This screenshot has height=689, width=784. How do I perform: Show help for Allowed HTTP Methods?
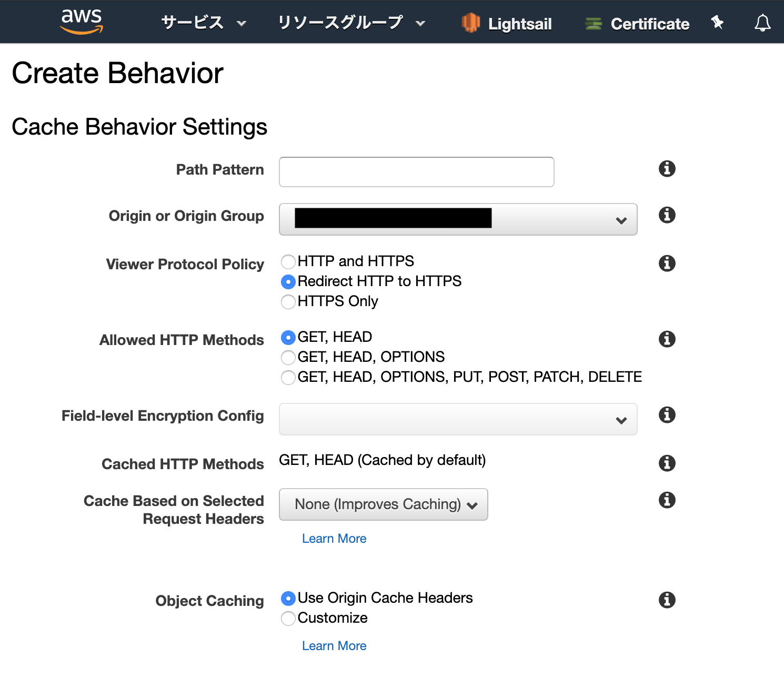[x=667, y=339]
